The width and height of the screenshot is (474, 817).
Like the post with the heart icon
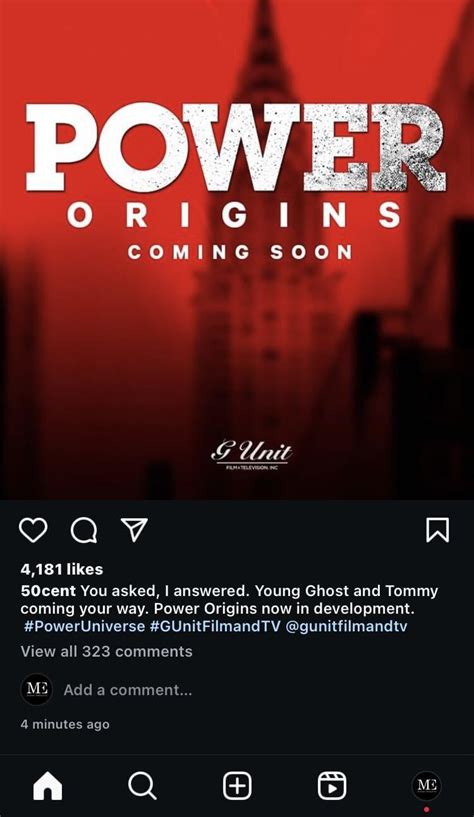33,530
